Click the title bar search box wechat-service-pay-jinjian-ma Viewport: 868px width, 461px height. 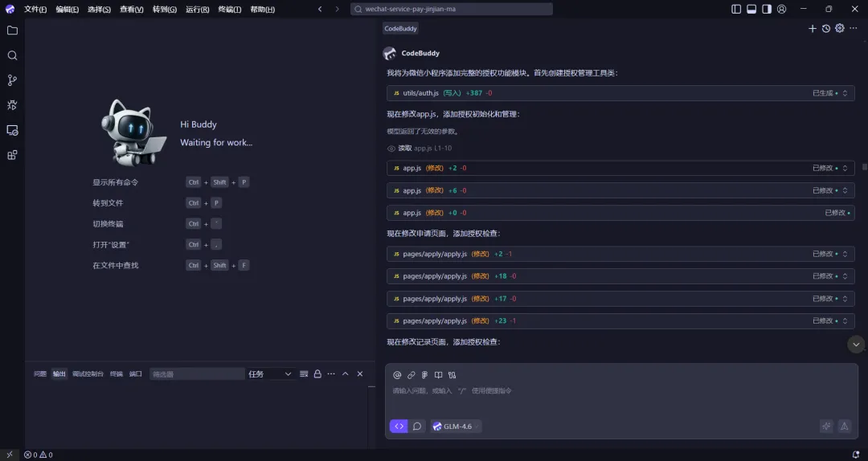[452, 9]
